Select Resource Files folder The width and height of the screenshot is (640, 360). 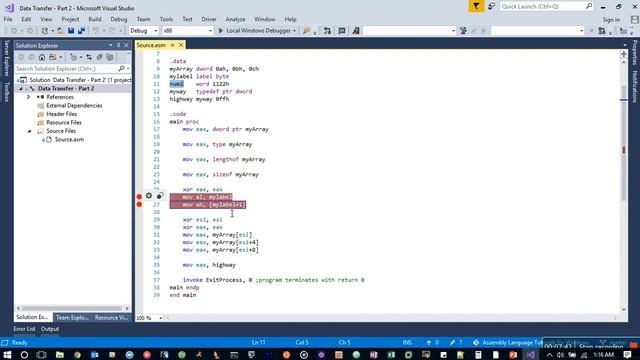(64, 122)
